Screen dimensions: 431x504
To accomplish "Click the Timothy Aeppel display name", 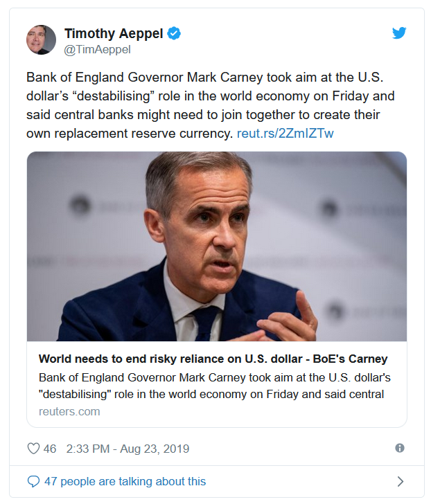I will [114, 33].
